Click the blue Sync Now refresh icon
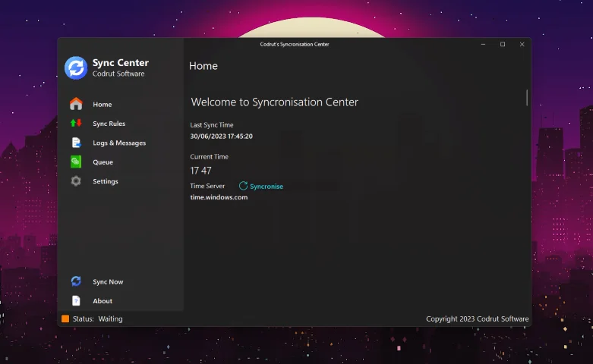 [76, 281]
